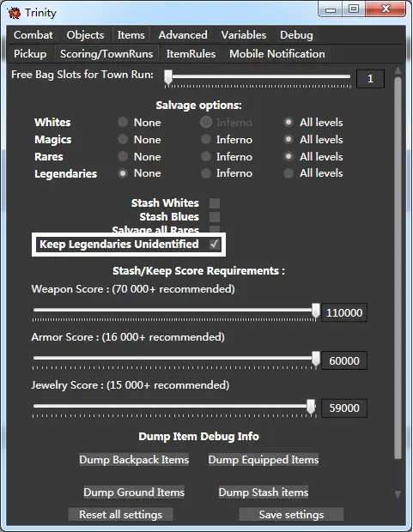Click Dump Ground Items button

click(134, 492)
